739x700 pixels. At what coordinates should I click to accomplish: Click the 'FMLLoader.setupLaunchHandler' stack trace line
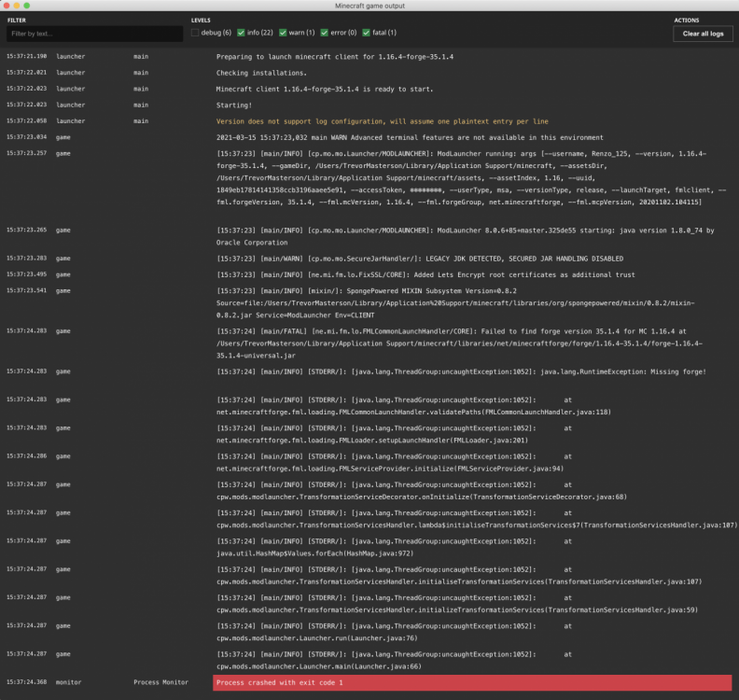pyautogui.click(x=394, y=434)
